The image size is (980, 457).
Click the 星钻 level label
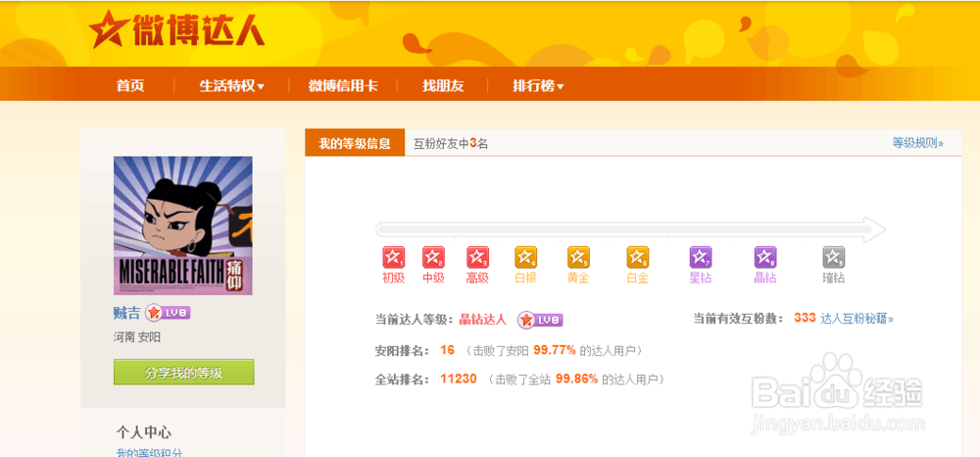tap(701, 279)
